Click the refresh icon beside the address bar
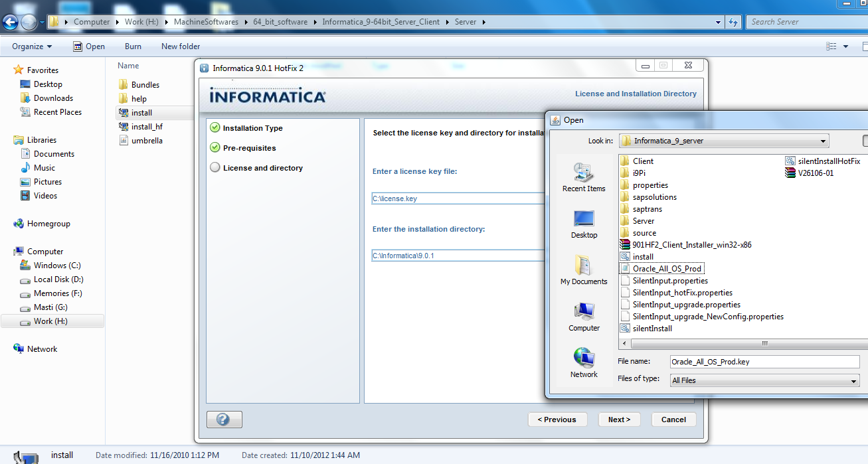 click(733, 21)
